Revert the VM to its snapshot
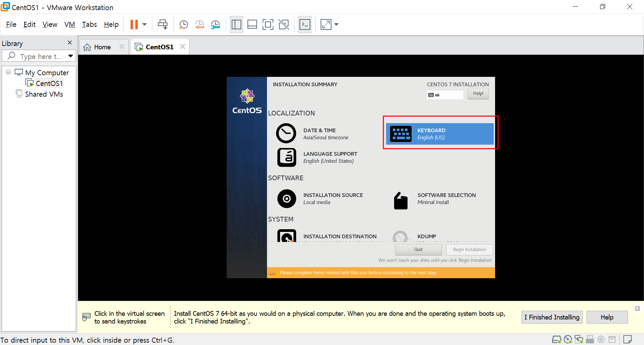644x345 pixels. pos(200,24)
